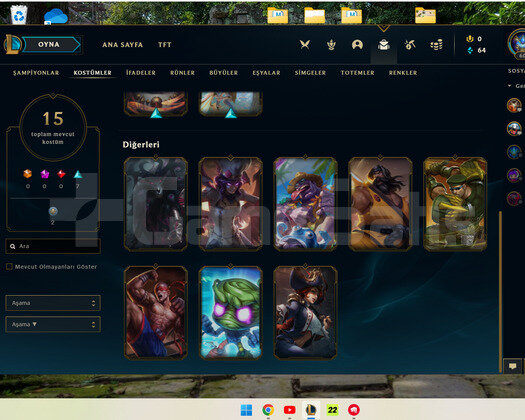The width and height of the screenshot is (525, 420).
Task: Open the OneDrive cloud desktop icon
Action: click(56, 16)
